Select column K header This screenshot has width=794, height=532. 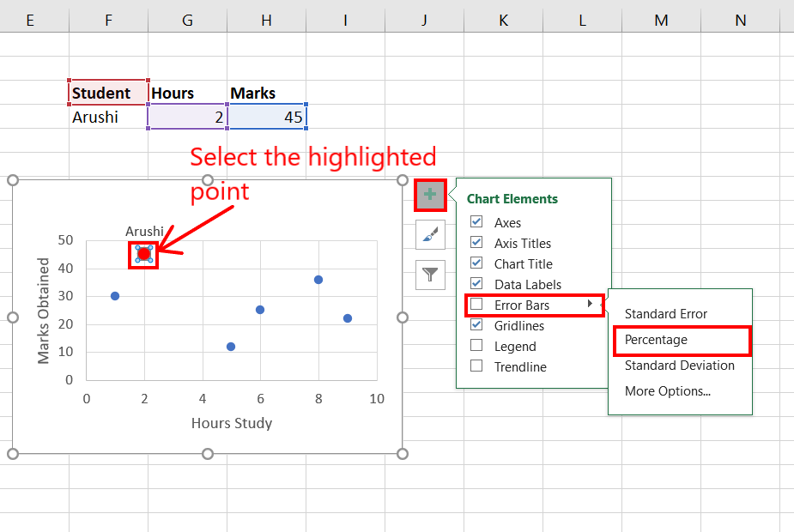503,21
